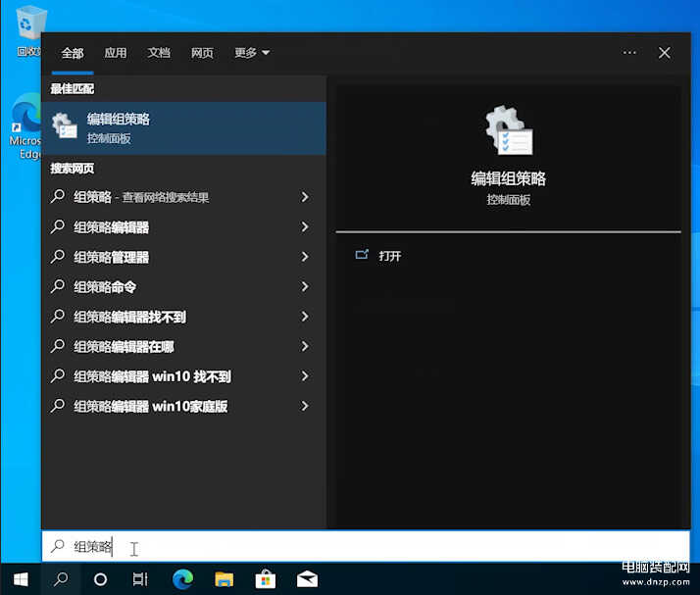Select 组策略 - 查看网络搜索结果 suggestion
Screen dimensions: 700x595
(x=184, y=197)
